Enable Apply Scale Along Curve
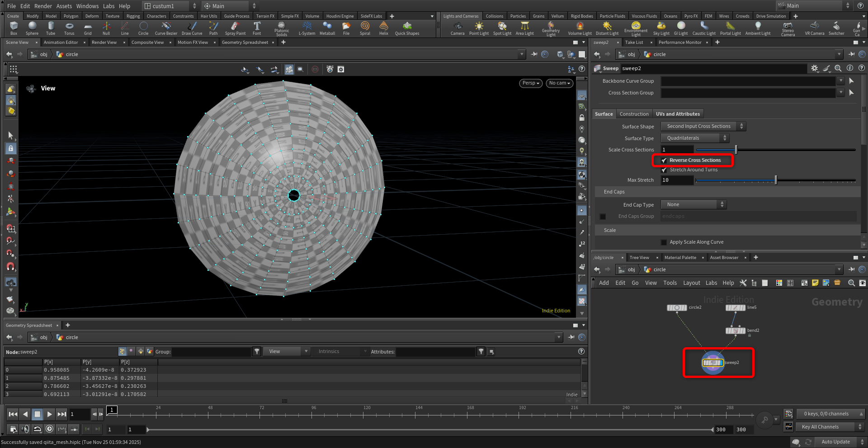 pos(664,242)
